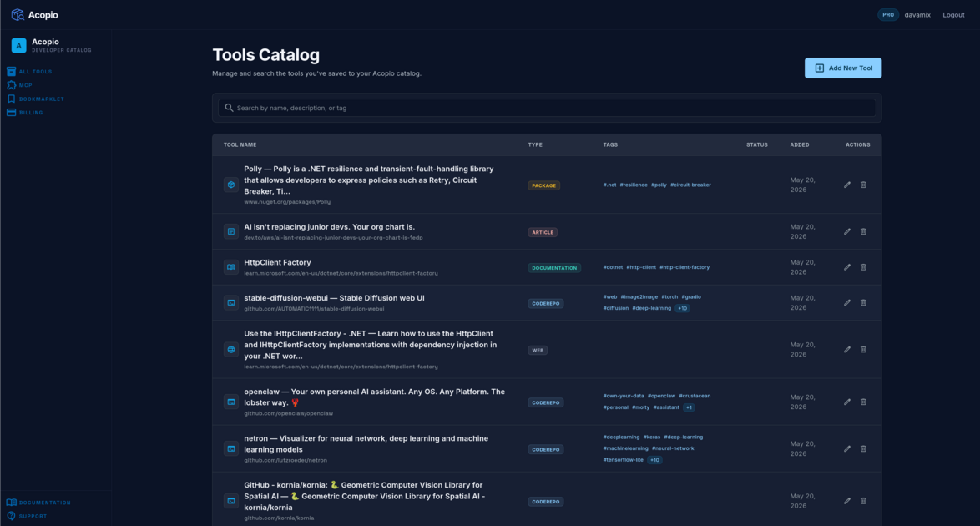Viewport: 980px width, 526px height.
Task: Click the WEB type badge
Action: click(x=538, y=351)
